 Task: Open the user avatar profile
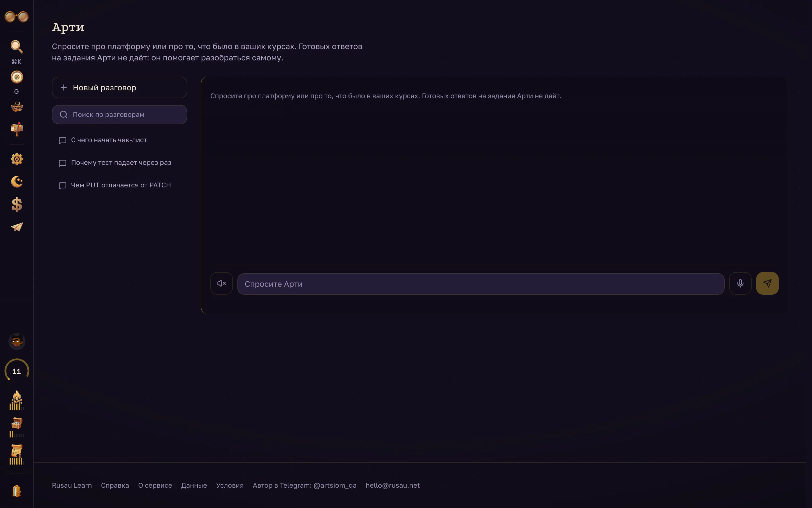point(16,342)
